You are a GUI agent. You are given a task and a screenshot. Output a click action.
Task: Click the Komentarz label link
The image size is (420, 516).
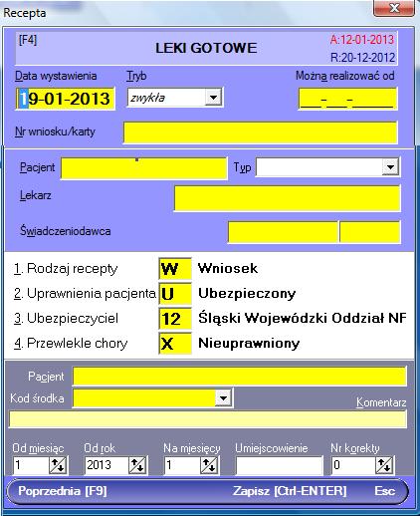point(381,402)
